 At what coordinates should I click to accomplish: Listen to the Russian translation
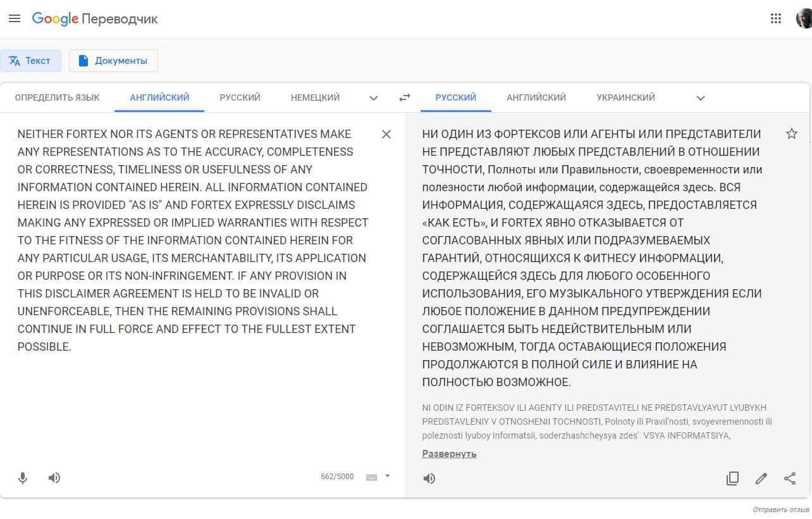click(429, 478)
